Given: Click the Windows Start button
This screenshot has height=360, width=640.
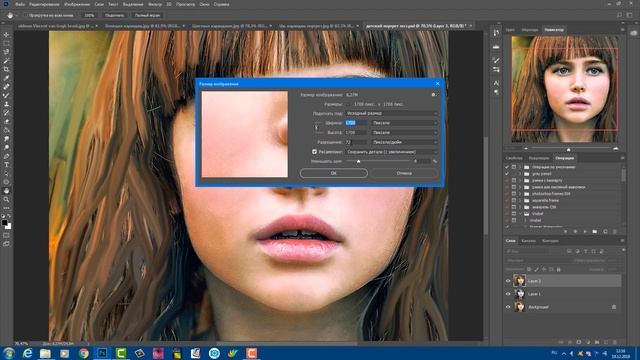Looking at the screenshot, I should click(x=9, y=353).
